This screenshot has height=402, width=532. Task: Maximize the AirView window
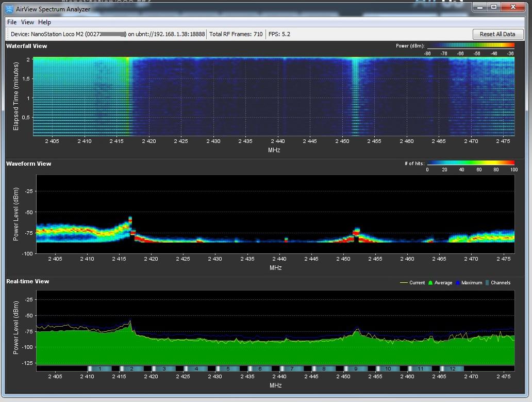tap(494, 7)
